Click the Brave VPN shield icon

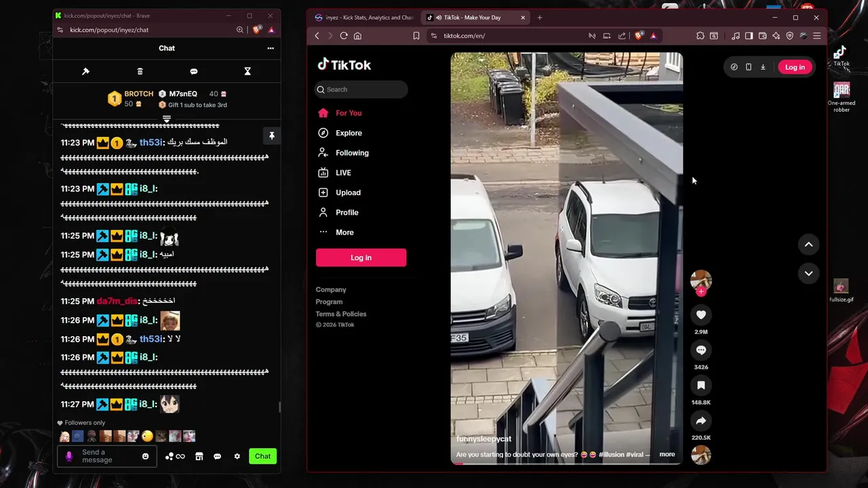click(789, 36)
